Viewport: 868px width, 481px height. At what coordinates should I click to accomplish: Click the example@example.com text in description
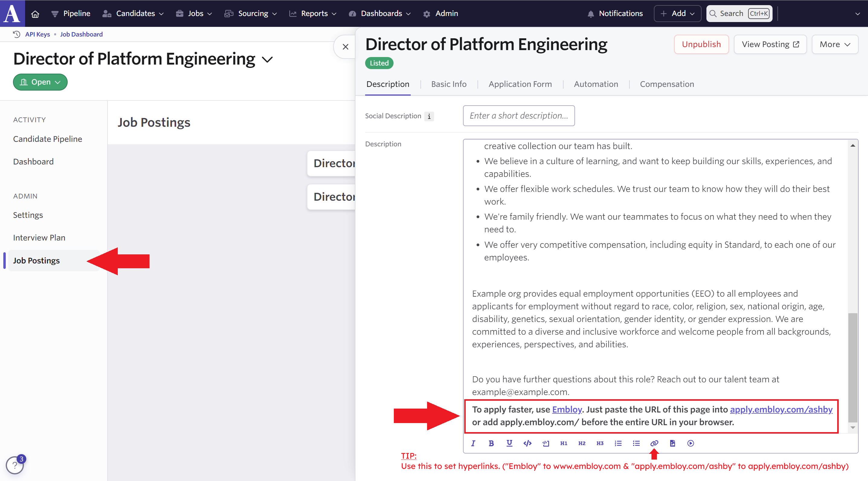coord(521,392)
